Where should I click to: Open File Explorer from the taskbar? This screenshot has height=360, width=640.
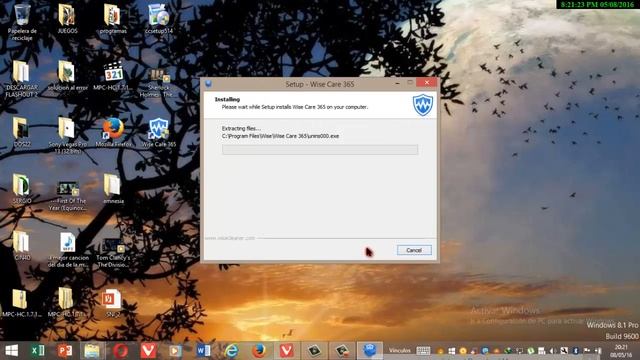[92, 351]
